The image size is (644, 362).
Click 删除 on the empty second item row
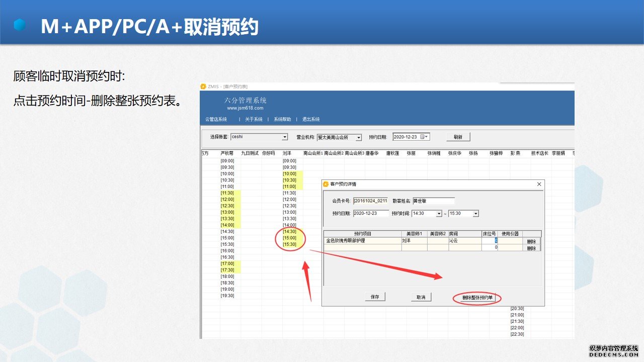click(x=531, y=248)
